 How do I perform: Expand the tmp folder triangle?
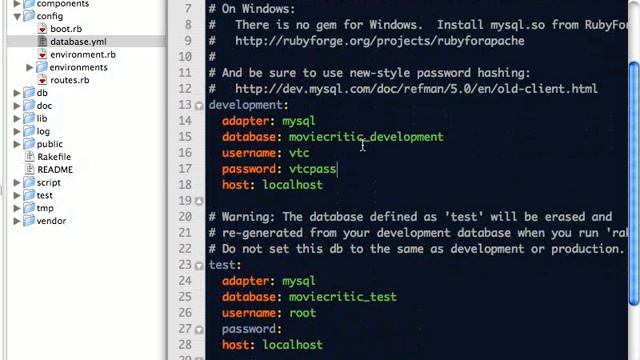tap(17, 208)
